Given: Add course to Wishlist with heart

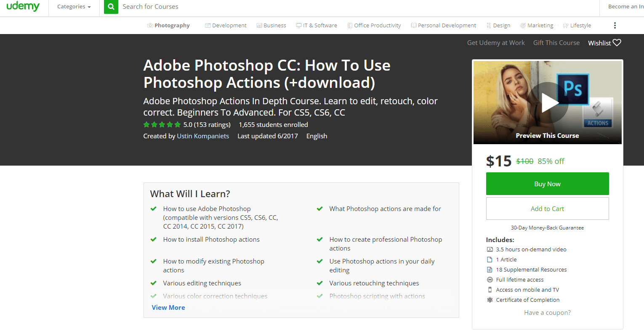Looking at the screenshot, I should click(x=604, y=43).
